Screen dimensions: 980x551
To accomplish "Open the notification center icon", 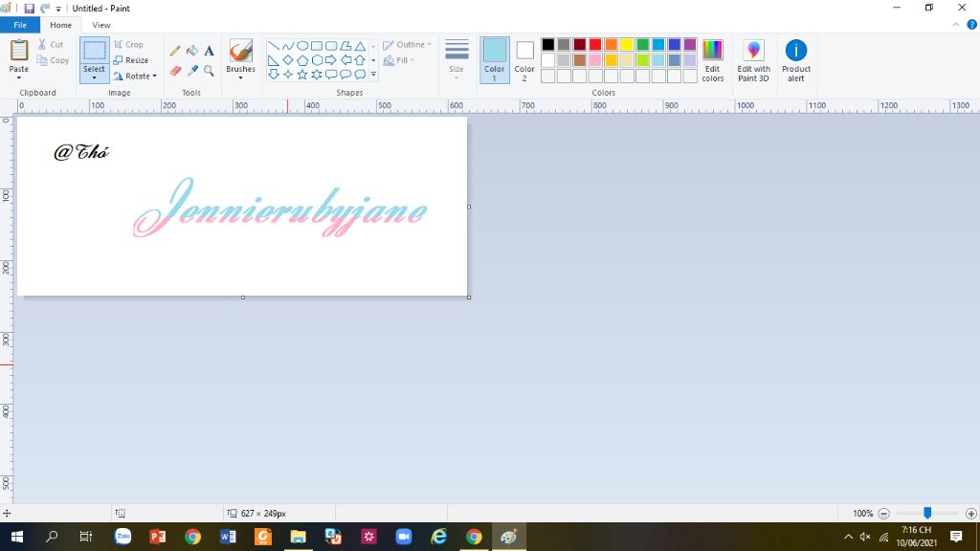I will 956,537.
